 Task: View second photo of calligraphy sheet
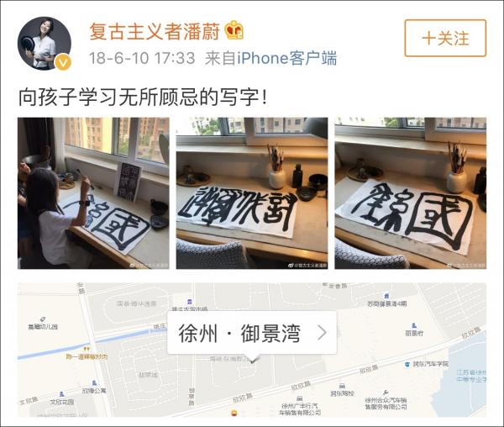pos(252,193)
